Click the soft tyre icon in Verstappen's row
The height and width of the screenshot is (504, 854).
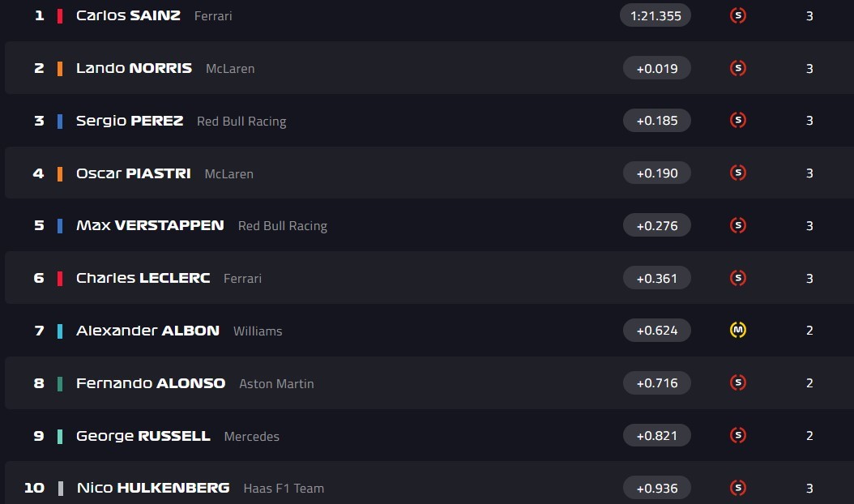click(x=737, y=225)
